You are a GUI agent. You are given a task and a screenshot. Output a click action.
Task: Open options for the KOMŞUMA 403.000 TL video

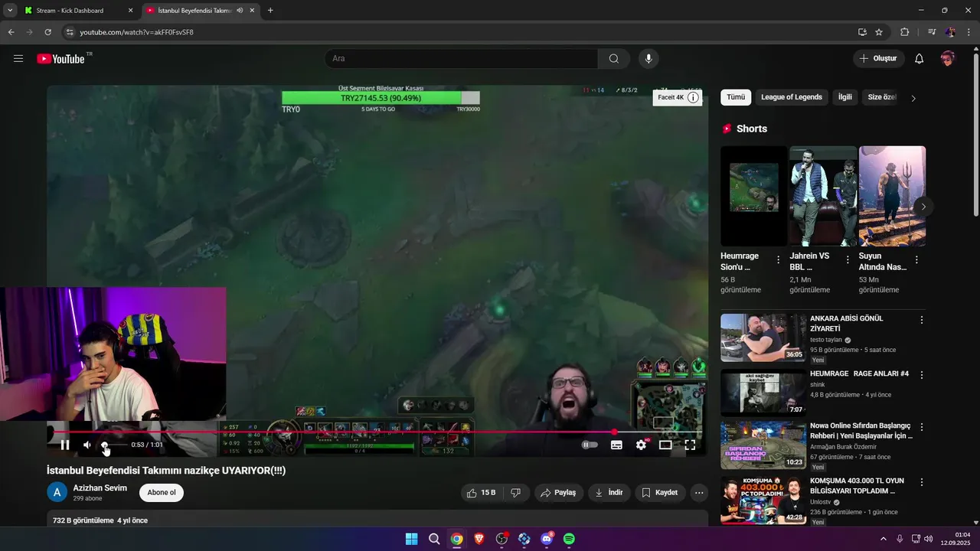922,483
